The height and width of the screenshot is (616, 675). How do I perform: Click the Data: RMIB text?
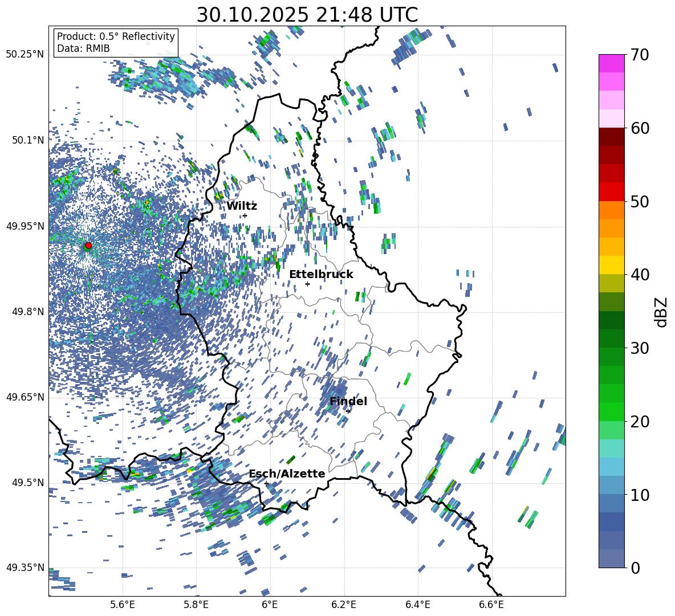coord(83,48)
